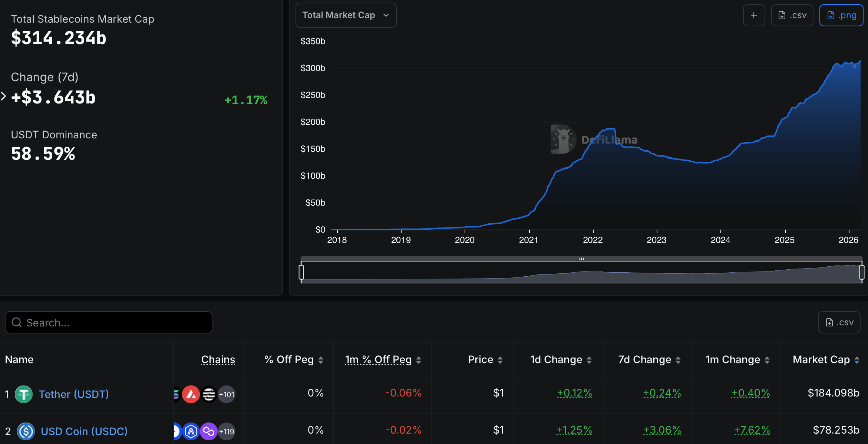
Task: Expand the Change (7d) chevron
Action: (x=3, y=96)
